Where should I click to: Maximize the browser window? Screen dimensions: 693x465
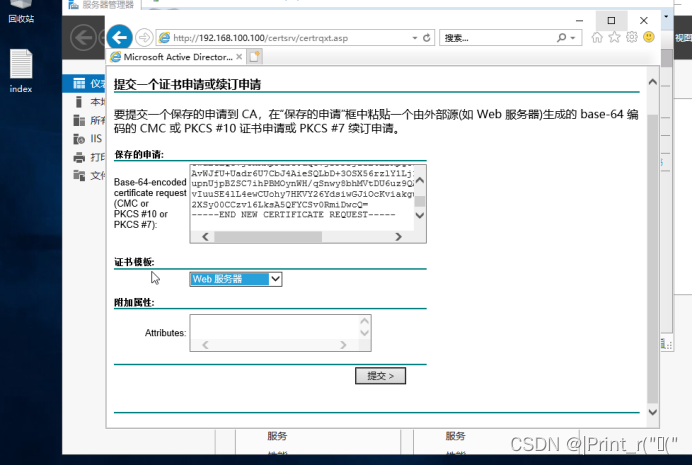coord(611,20)
